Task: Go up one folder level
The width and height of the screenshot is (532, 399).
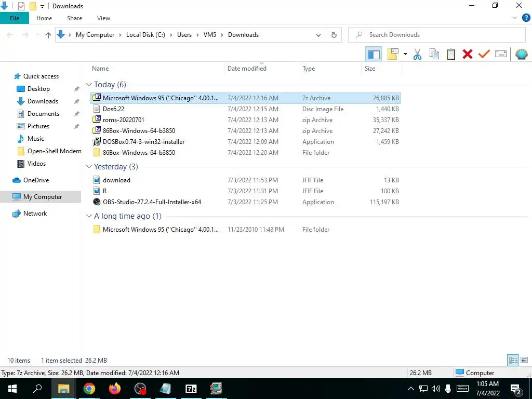Action: click(48, 35)
